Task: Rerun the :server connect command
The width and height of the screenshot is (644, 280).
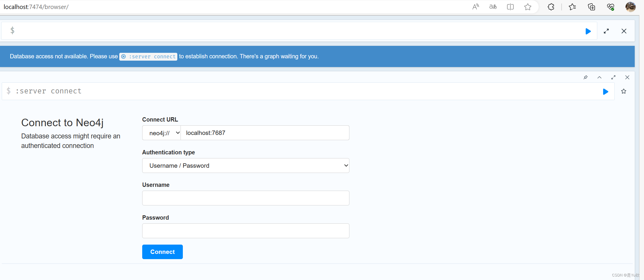Action: pyautogui.click(x=605, y=92)
